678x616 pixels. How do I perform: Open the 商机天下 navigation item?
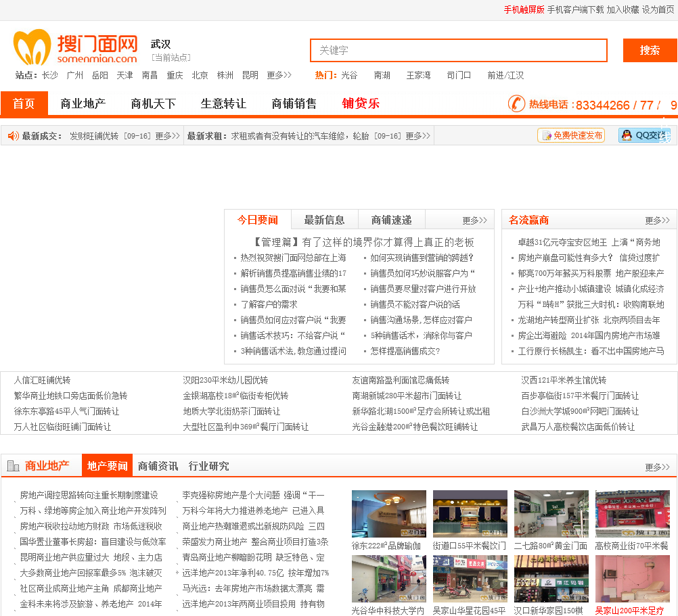(x=154, y=103)
